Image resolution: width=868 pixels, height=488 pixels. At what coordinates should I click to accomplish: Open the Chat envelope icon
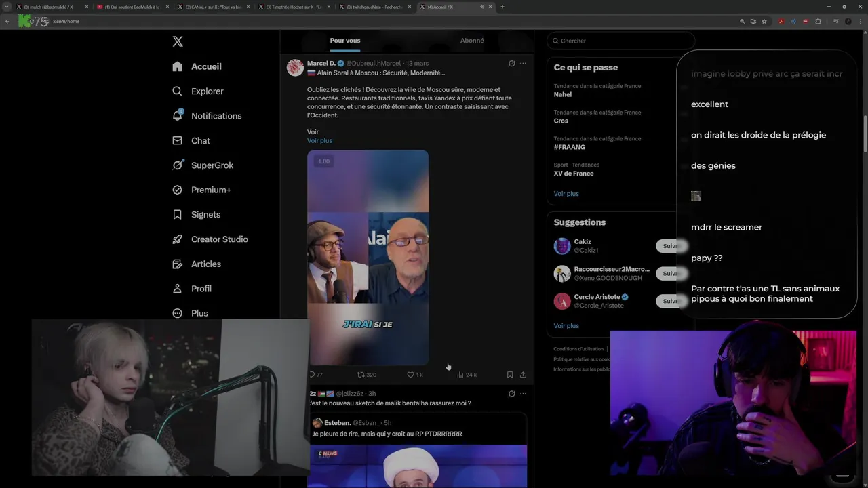178,140
